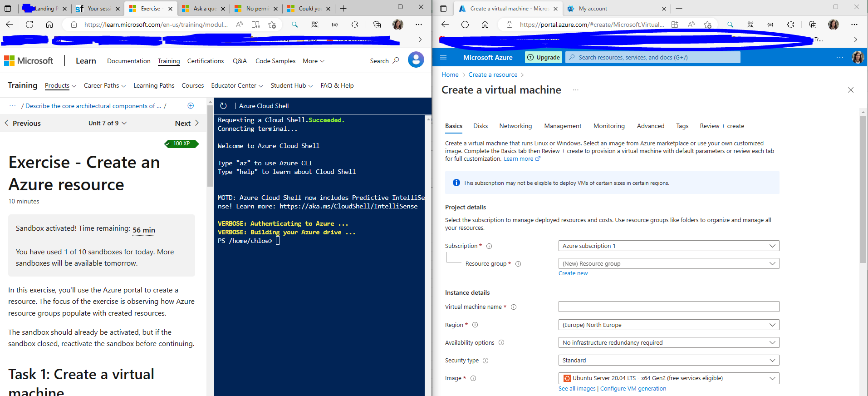Open Azure portal hamburger menu

pyautogui.click(x=443, y=57)
